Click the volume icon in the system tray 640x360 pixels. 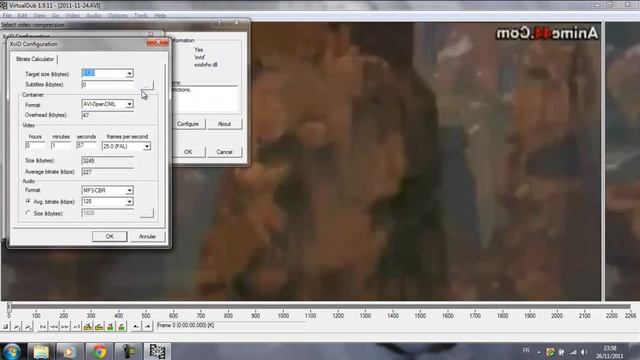(584, 352)
